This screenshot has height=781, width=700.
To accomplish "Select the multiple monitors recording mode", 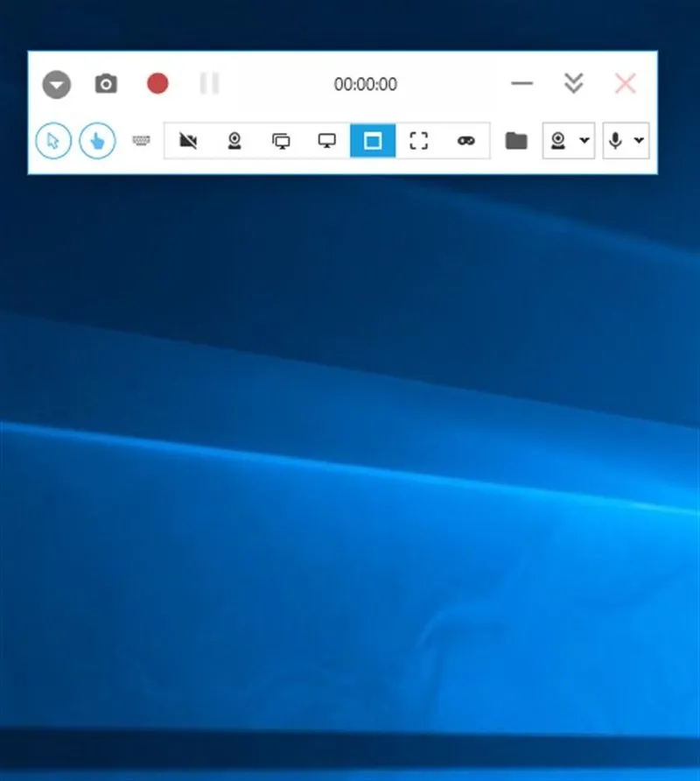I will (x=280, y=140).
